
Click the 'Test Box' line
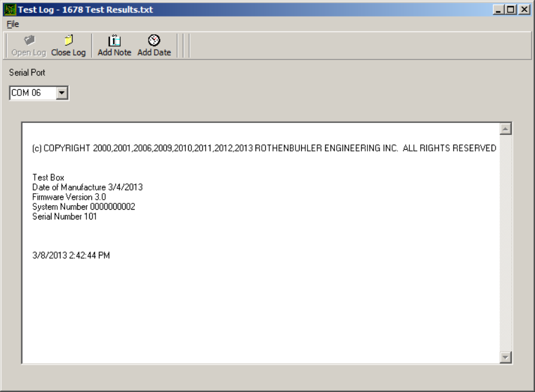[48, 177]
